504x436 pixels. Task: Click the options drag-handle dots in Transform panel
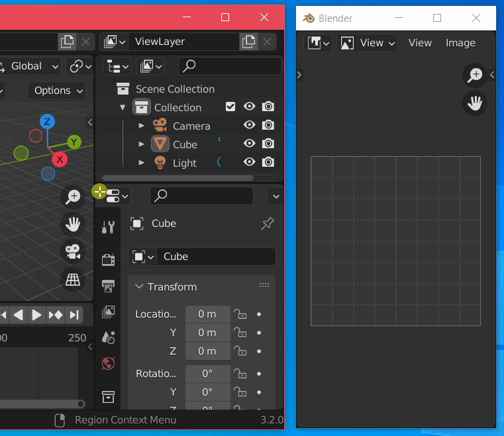(264, 285)
